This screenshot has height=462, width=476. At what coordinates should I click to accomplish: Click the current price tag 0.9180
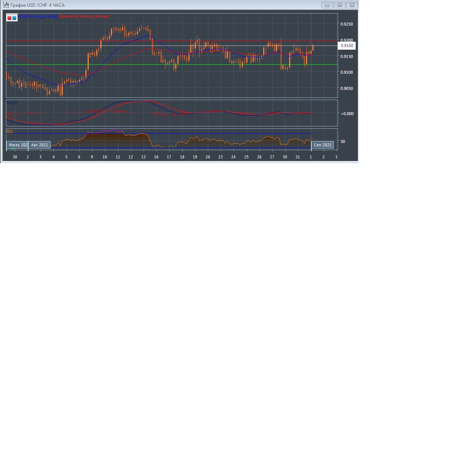[347, 46]
